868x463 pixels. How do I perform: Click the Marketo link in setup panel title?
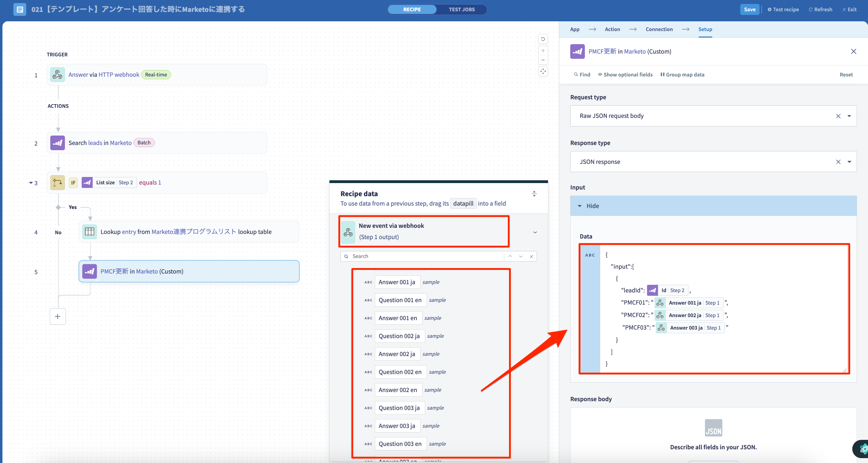[x=635, y=51]
